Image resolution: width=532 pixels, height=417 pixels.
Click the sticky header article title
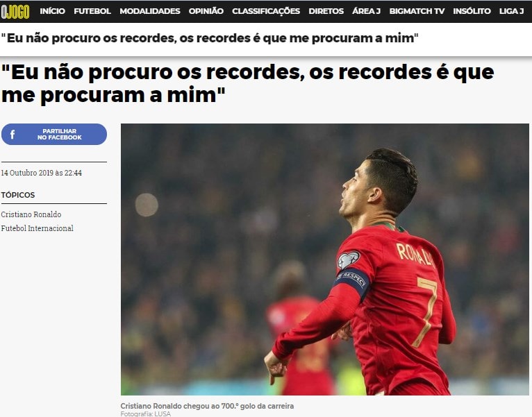click(x=209, y=38)
